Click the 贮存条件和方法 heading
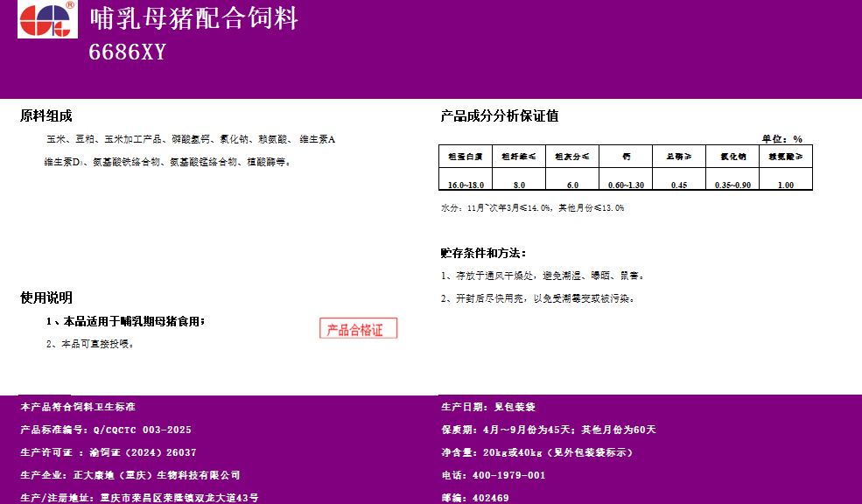 (483, 253)
